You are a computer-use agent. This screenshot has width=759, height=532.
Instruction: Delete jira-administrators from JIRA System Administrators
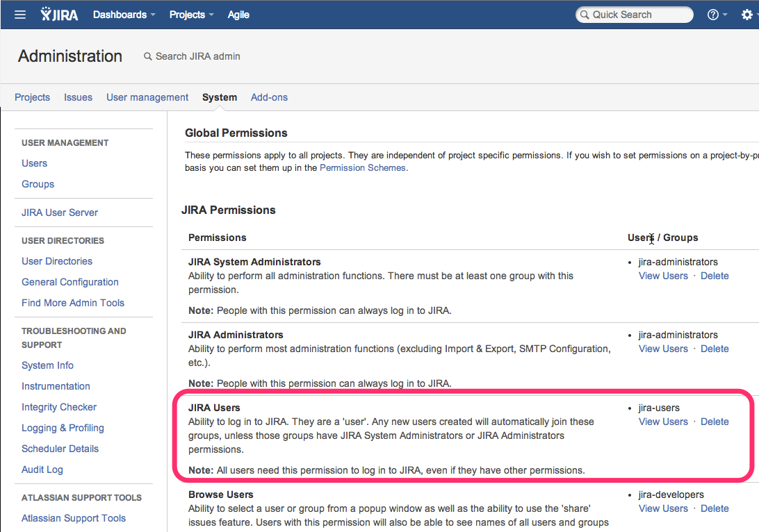coord(715,276)
